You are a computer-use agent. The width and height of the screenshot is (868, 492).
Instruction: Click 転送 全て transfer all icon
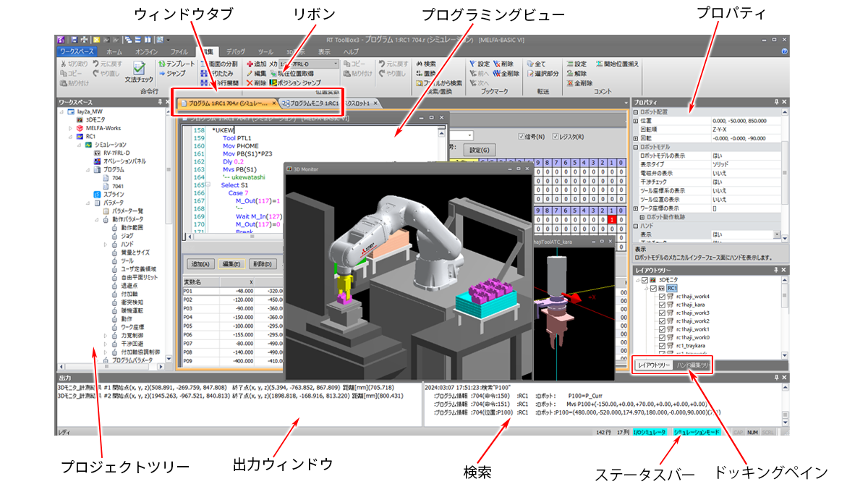coord(530,64)
